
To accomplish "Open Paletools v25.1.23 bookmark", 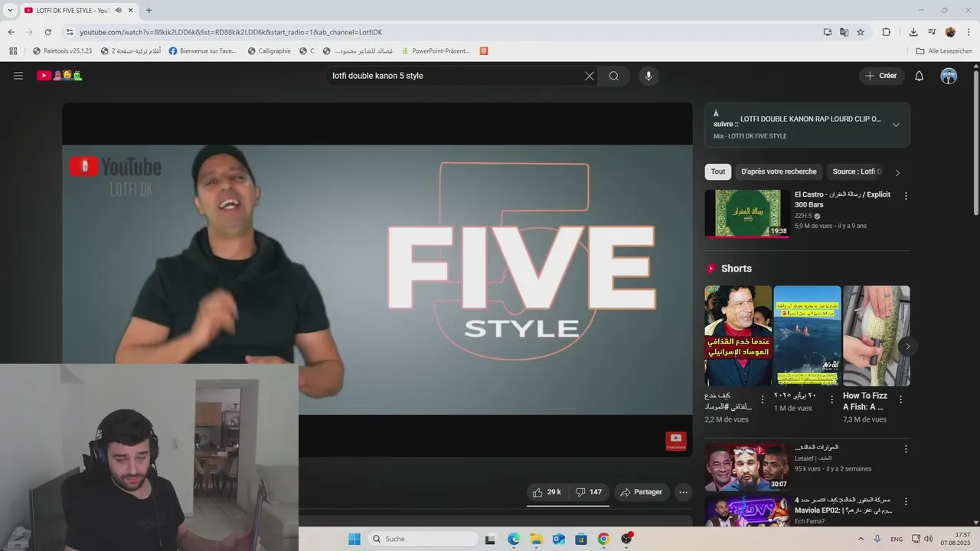I will 62,51.
